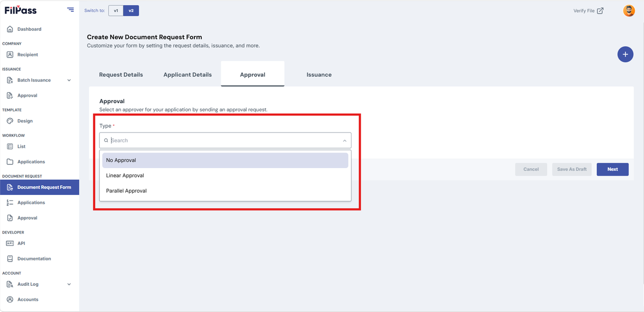Expand the Batch Issuance submenu chevron
This screenshot has width=644, height=312.
[69, 81]
